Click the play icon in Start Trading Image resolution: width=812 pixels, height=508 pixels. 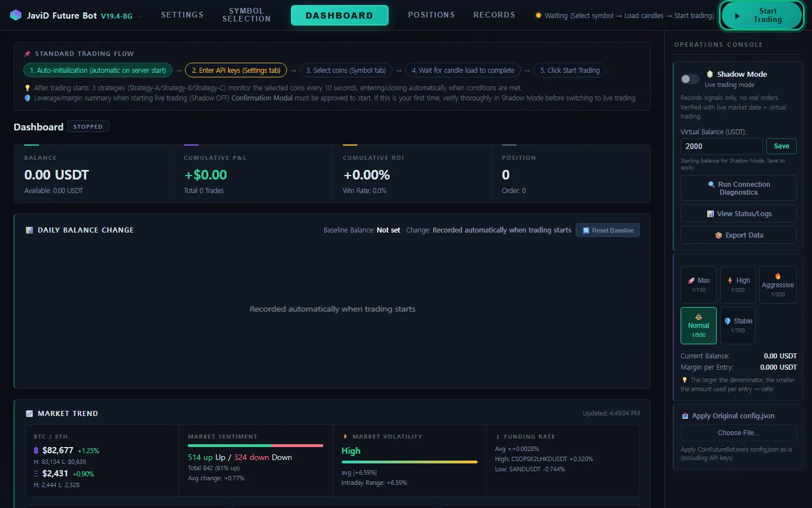click(737, 16)
